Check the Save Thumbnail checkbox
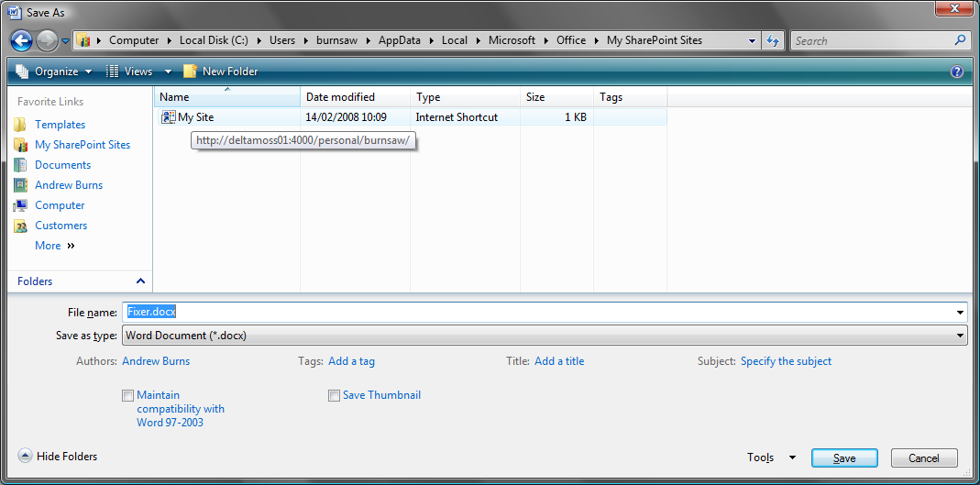Screen dimensions: 980x485 [x=335, y=396]
